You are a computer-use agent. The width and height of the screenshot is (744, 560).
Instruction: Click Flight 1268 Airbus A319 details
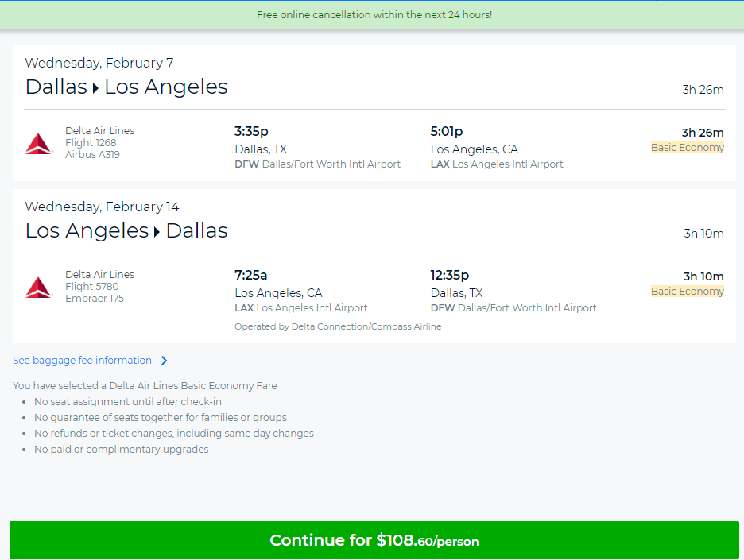99,143
